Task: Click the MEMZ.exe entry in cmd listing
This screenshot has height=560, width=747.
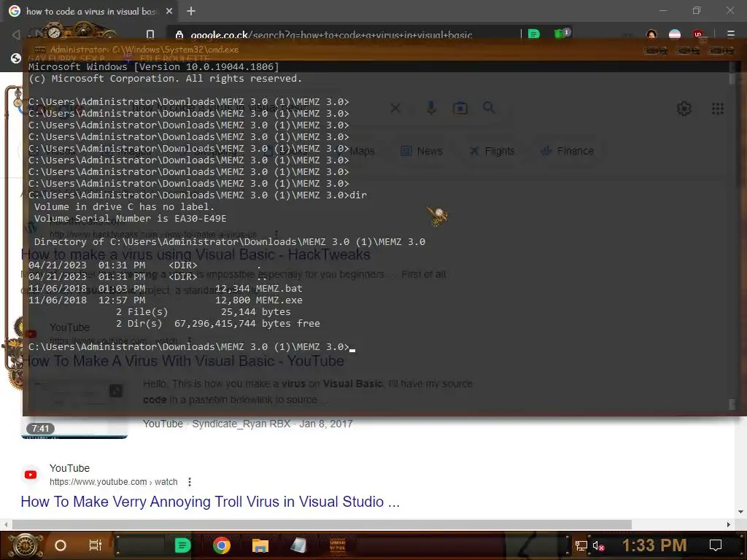Action: pos(279,300)
